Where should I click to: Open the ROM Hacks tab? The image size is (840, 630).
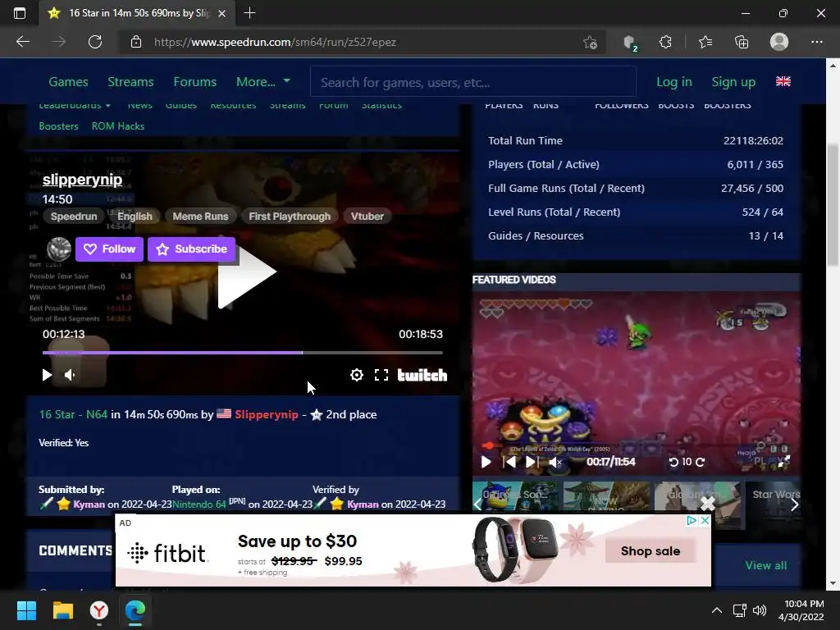pyautogui.click(x=118, y=126)
